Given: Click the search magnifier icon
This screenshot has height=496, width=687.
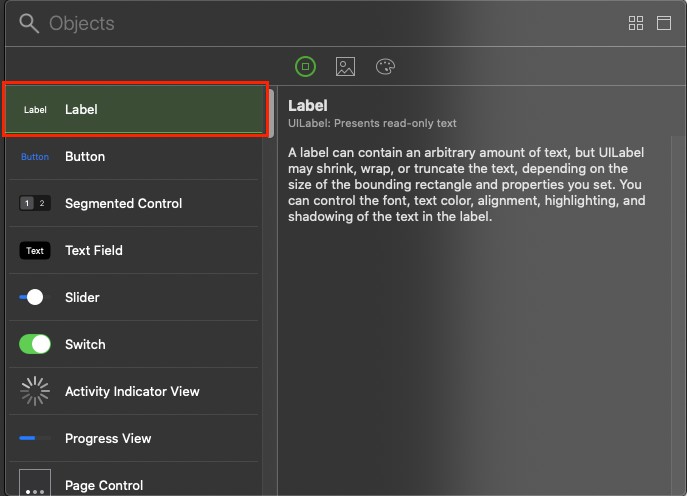Looking at the screenshot, I should tap(29, 23).
